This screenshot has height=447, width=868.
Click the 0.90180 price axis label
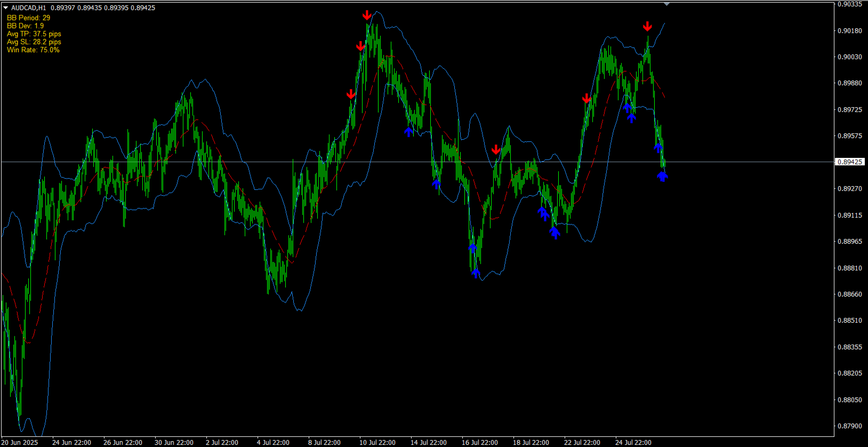850,30
